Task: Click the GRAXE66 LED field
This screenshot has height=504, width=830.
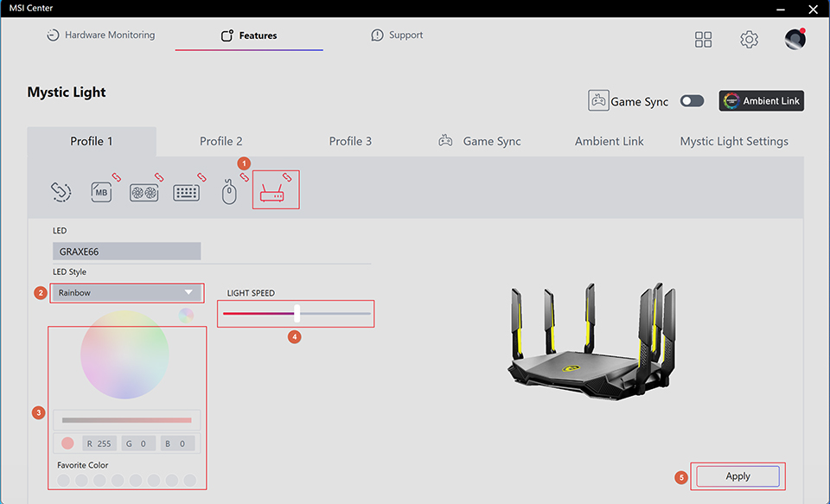Action: 126,252
